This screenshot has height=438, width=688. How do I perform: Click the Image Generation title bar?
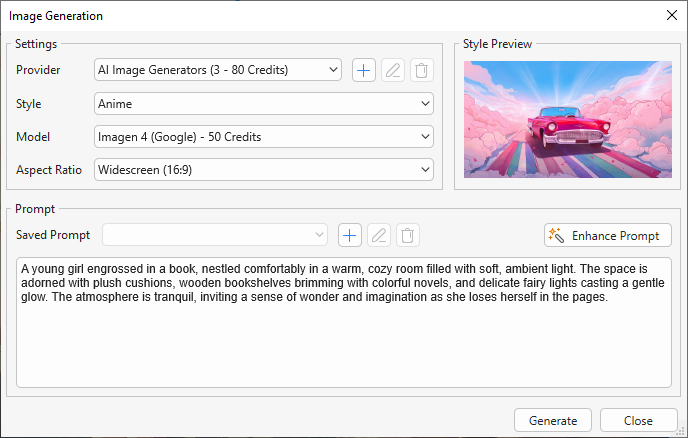tap(300, 16)
